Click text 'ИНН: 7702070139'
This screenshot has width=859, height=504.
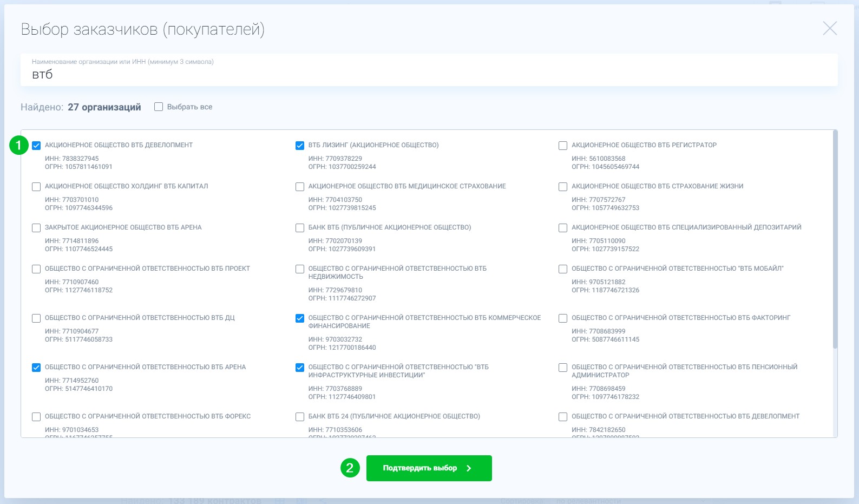tap(335, 241)
